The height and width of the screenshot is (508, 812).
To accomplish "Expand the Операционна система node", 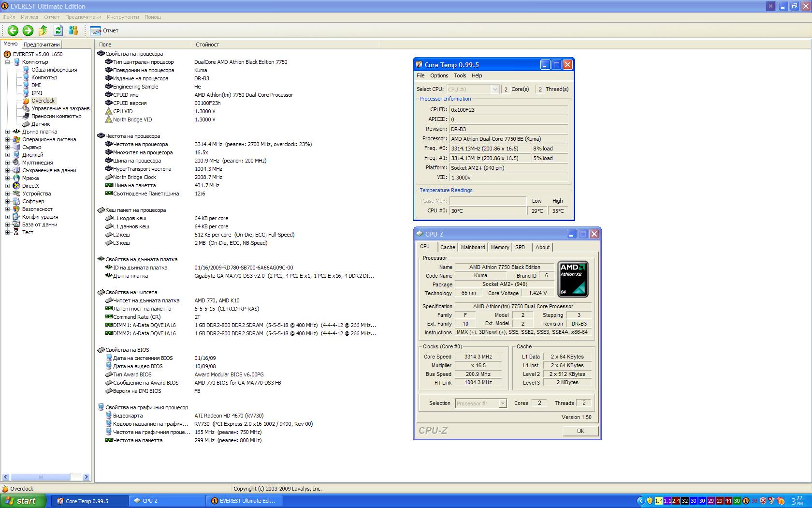I will tap(7, 139).
